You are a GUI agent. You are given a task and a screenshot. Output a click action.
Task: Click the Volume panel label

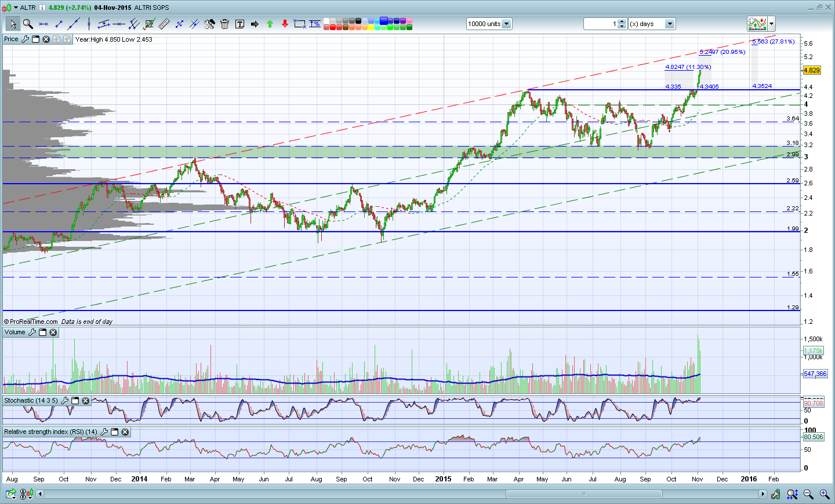tap(14, 333)
